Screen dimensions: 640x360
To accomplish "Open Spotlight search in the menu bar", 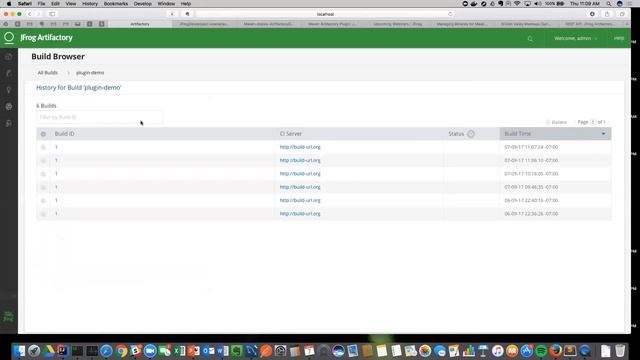I will pos(609,4).
